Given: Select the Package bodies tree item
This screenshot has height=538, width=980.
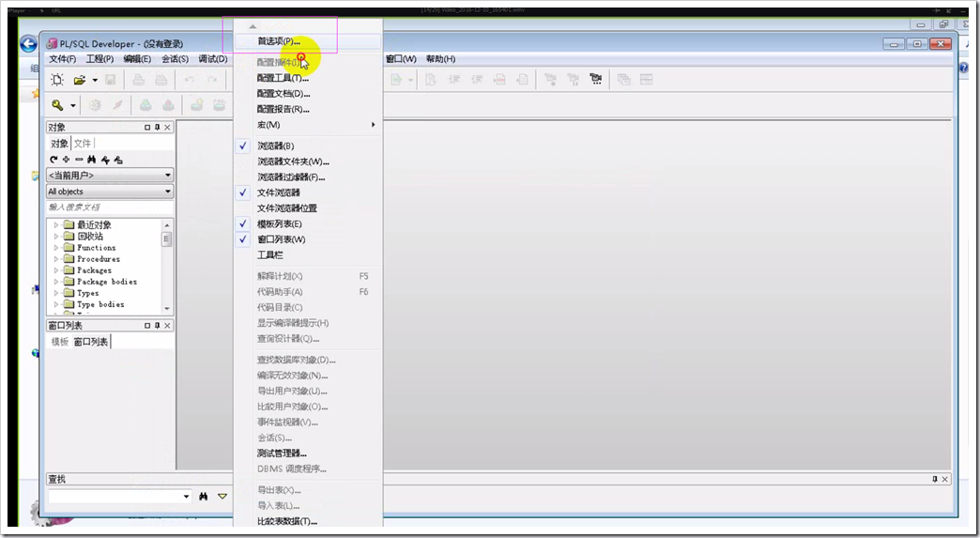Looking at the screenshot, I should (x=107, y=282).
